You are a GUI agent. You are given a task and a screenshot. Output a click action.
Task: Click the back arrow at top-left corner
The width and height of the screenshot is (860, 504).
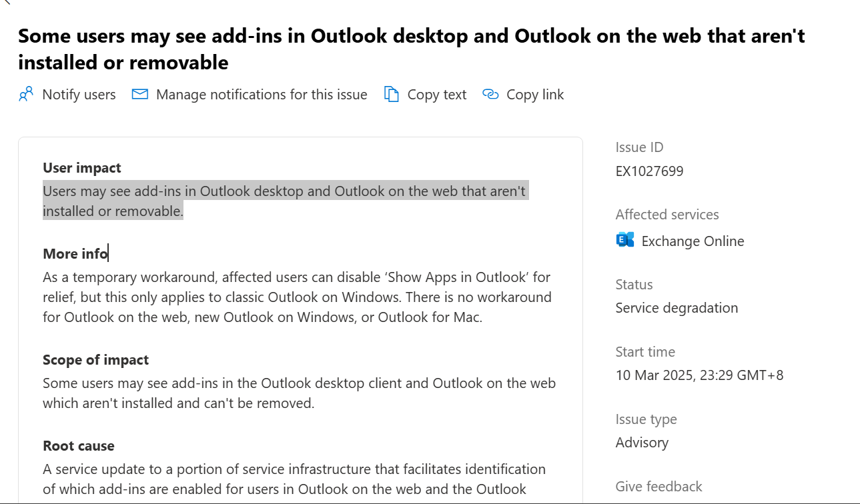[5, 3]
